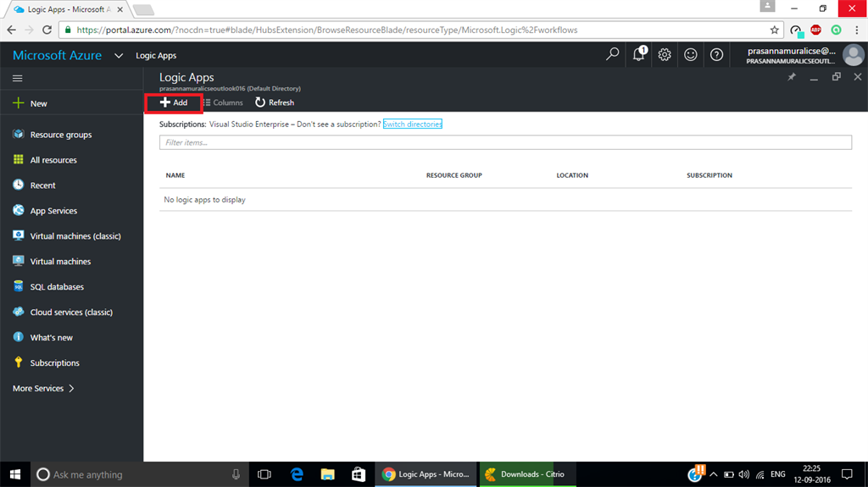Reload the browser page
The image size is (868, 487).
47,30
